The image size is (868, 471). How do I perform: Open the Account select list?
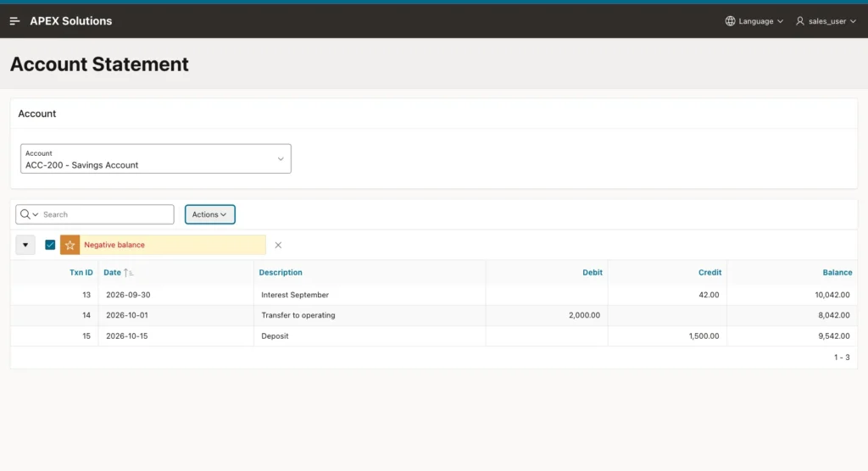click(156, 159)
